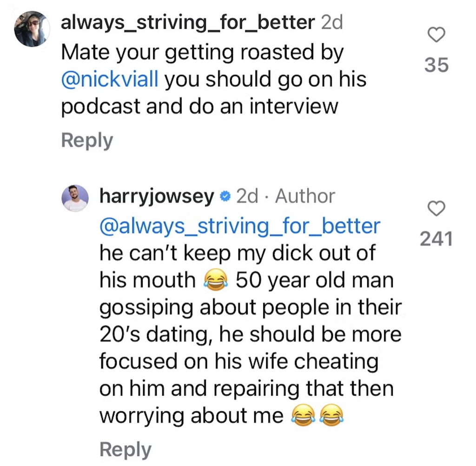Click the Author label next to harryjowsey
476x466 pixels.
[x=304, y=196]
